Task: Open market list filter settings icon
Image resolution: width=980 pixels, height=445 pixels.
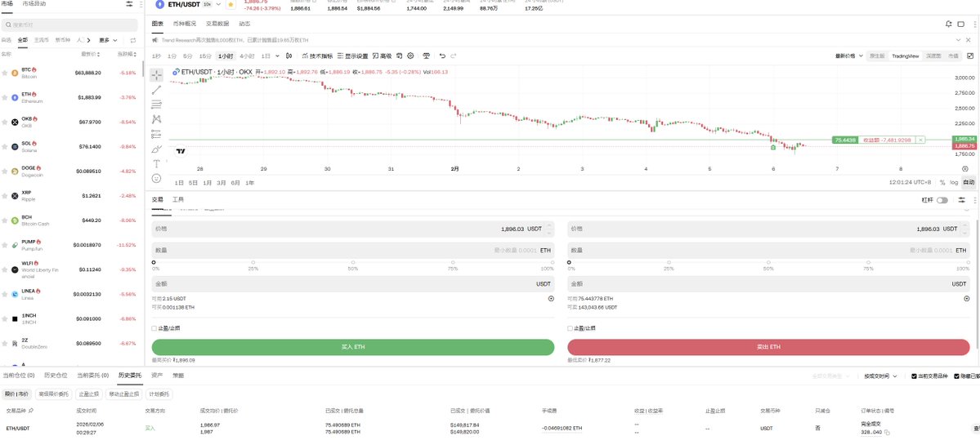Action: click(x=129, y=4)
